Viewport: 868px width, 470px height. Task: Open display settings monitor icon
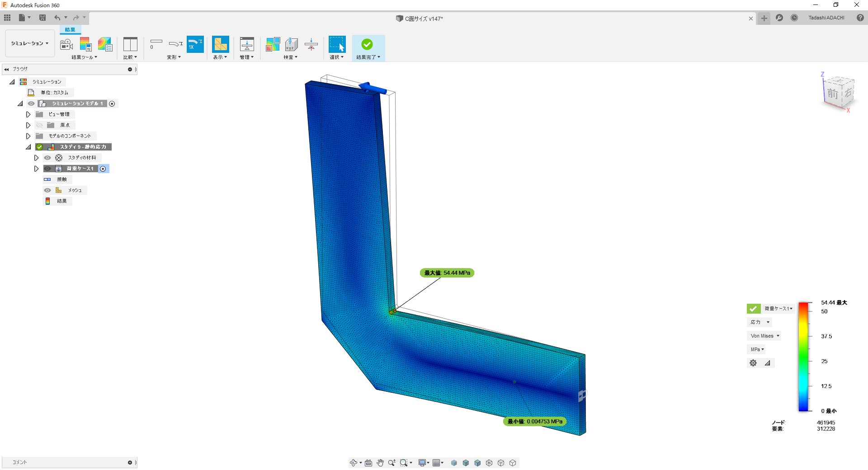422,463
